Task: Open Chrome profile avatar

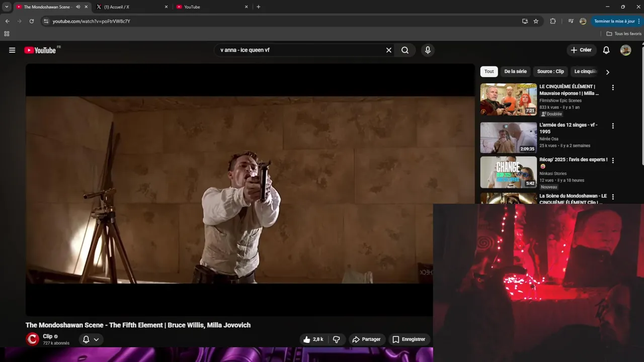Action: coord(583,21)
